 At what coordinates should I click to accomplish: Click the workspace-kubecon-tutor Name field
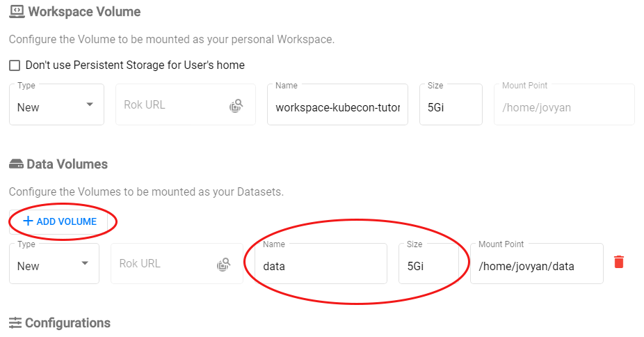337,107
